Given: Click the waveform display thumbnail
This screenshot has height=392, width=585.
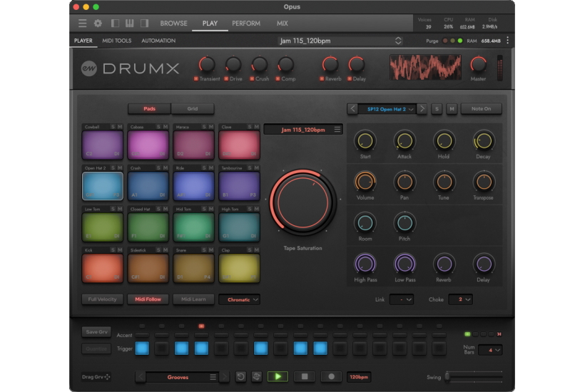Looking at the screenshot, I should 425,68.
